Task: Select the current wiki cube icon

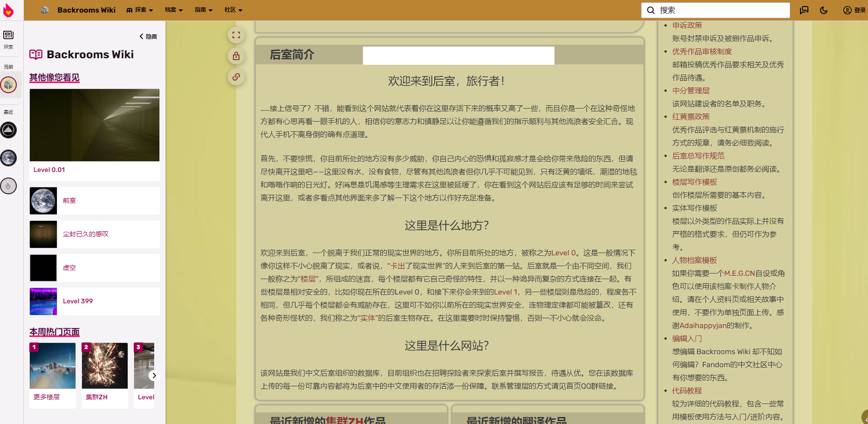Action: [8, 85]
